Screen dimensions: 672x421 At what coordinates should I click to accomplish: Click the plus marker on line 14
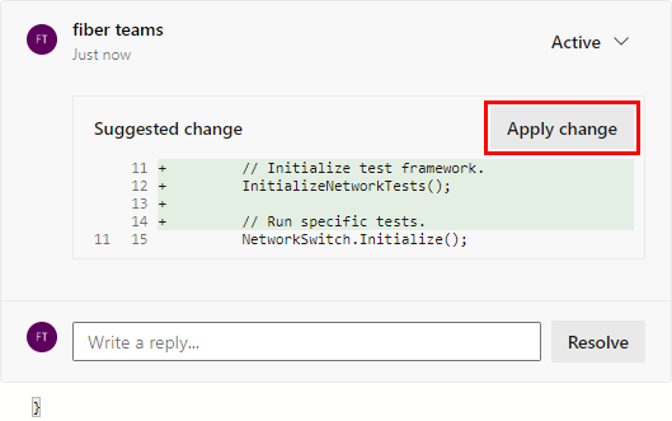[162, 222]
